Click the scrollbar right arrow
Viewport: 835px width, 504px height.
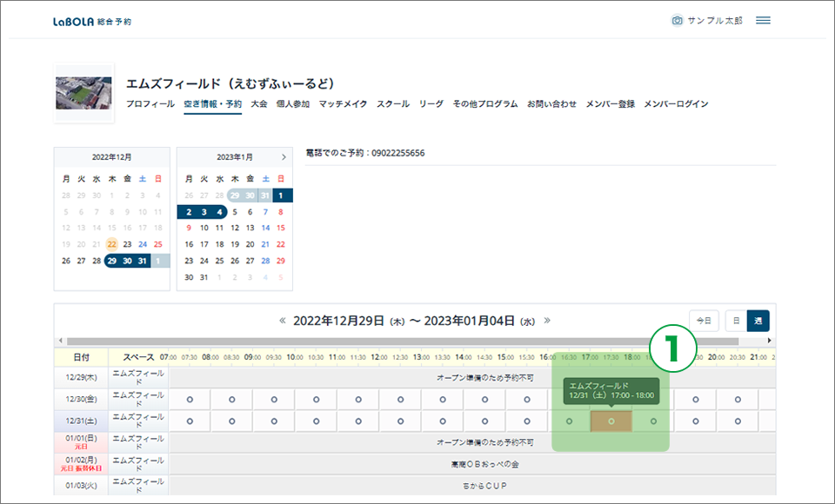pyautogui.click(x=770, y=341)
